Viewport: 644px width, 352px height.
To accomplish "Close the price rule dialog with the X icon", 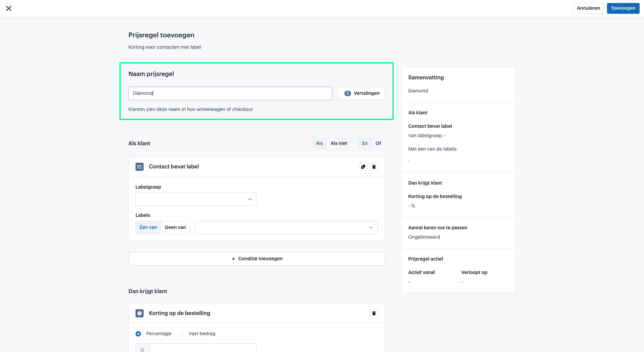I will tap(9, 9).
